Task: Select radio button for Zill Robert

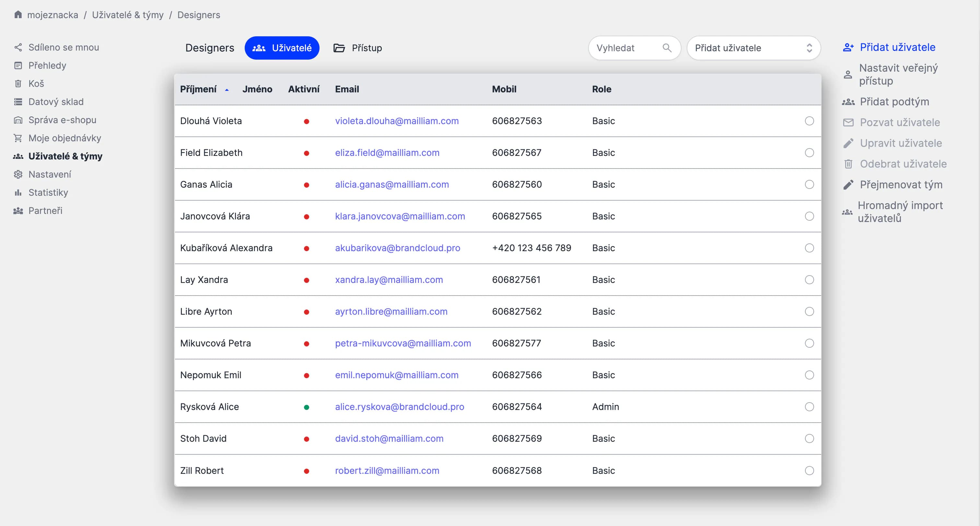Action: click(809, 471)
